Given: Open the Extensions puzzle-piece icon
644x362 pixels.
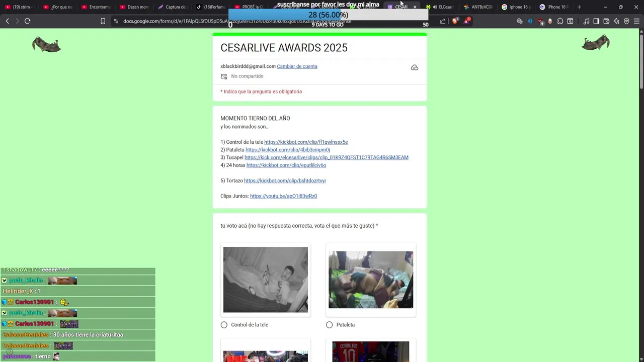Looking at the screenshot, I should [560, 21].
